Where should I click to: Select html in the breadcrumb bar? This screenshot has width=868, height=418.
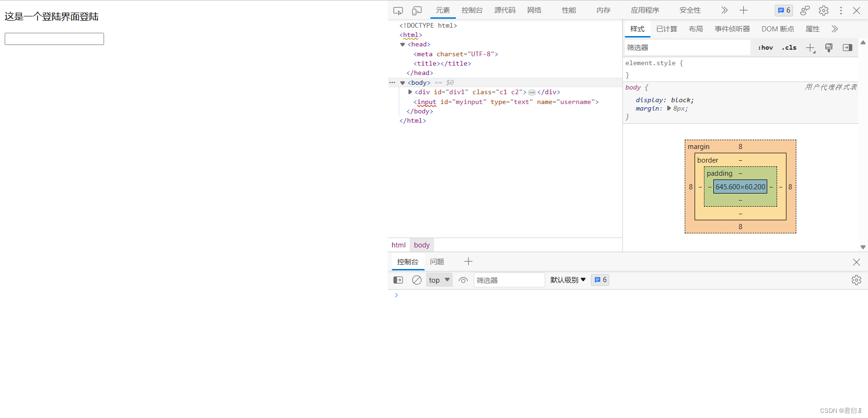point(399,245)
